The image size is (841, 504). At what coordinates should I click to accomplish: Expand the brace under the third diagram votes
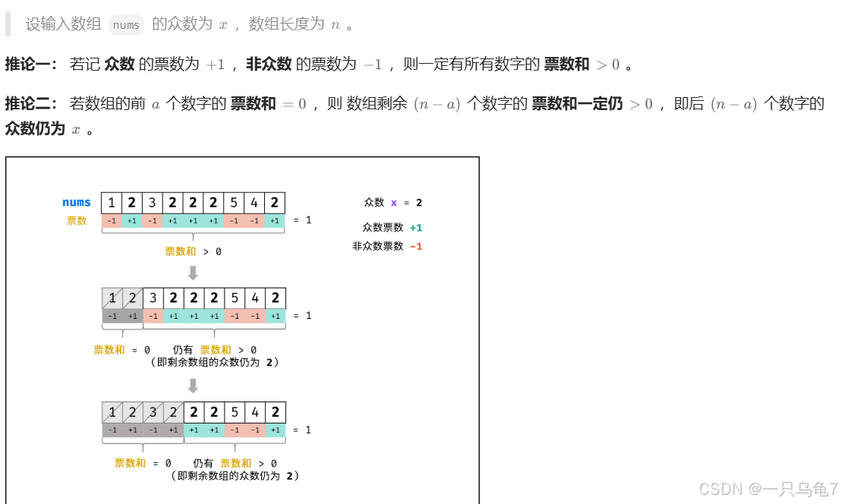click(235, 443)
